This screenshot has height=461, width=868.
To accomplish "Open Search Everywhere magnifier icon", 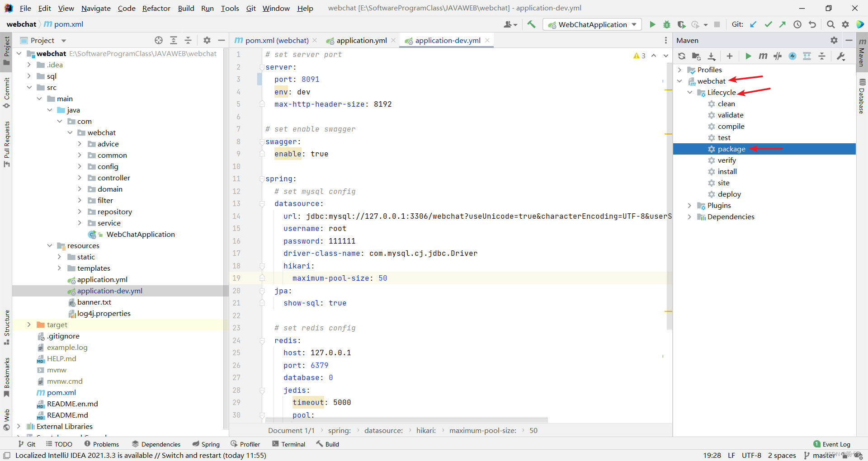I will pyautogui.click(x=830, y=24).
